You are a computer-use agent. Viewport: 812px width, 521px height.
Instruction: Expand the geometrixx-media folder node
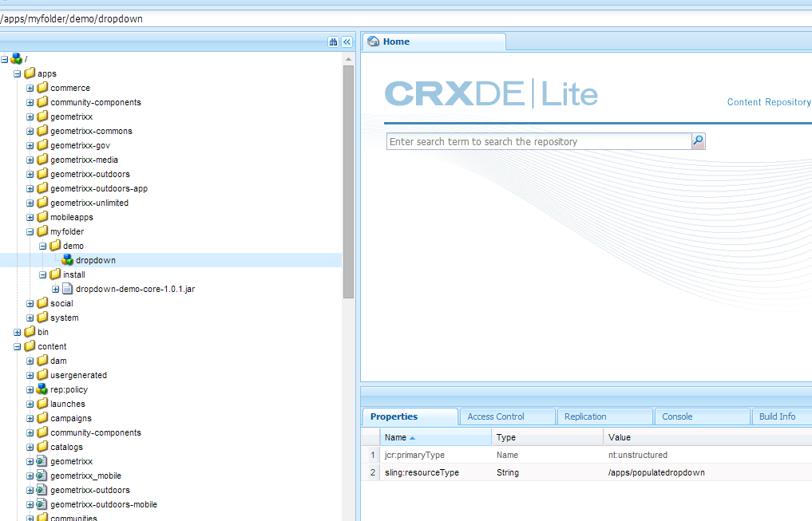coord(30,160)
